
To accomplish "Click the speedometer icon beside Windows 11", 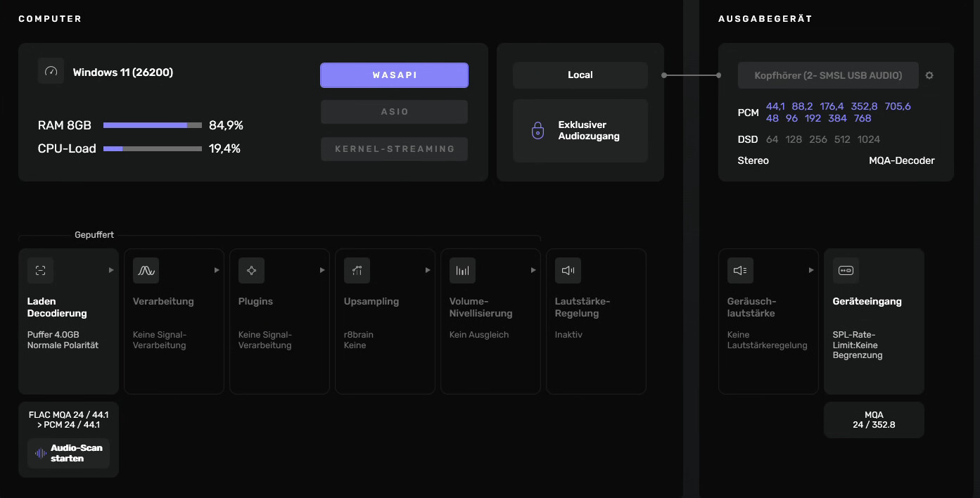I will point(51,72).
